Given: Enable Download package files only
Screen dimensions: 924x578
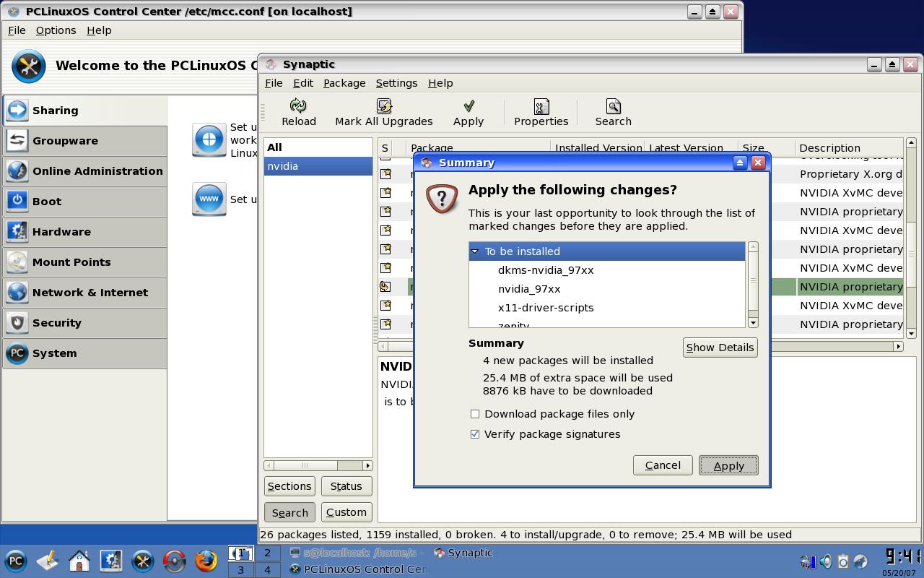Looking at the screenshot, I should pos(475,414).
